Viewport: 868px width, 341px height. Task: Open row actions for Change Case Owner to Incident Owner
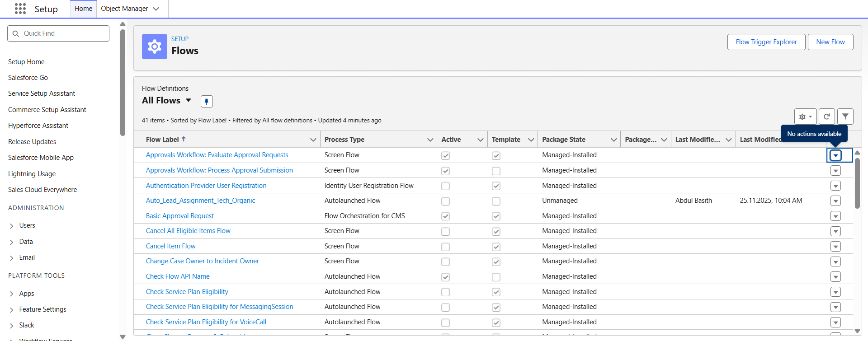(836, 262)
